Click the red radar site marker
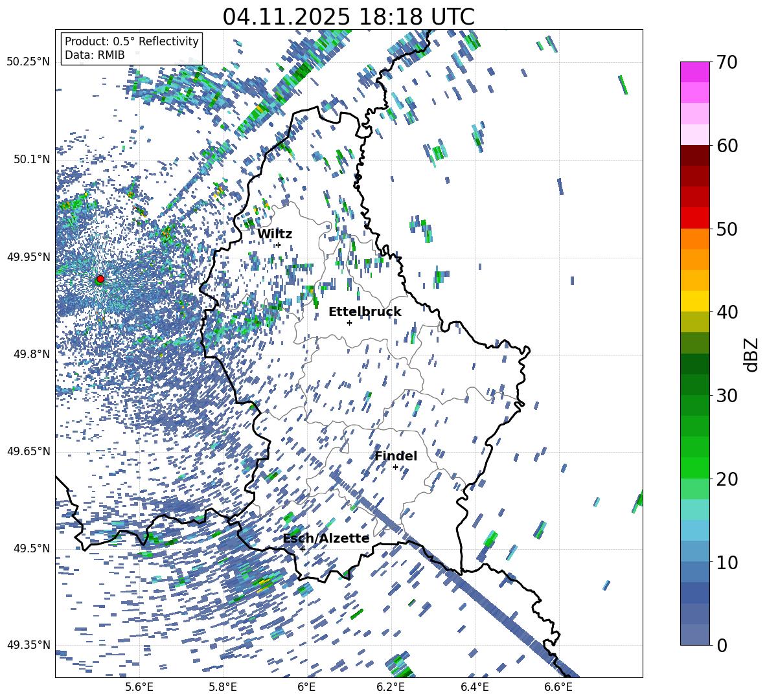767x700 pixels. tap(100, 278)
